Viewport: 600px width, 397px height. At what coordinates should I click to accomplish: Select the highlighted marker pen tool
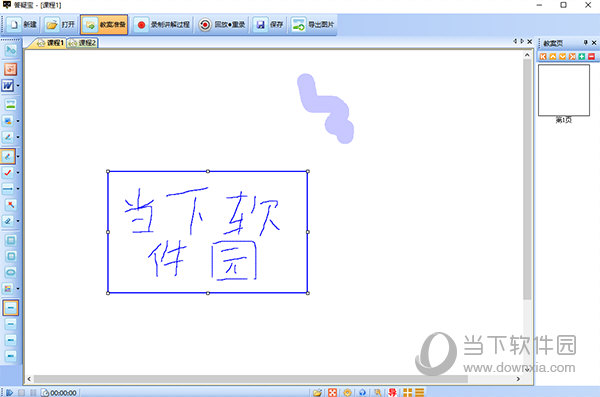pos(8,156)
